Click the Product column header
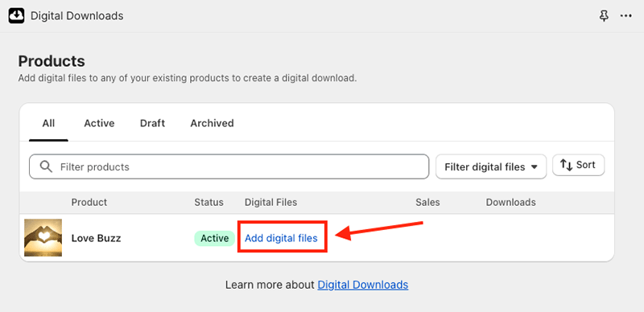The width and height of the screenshot is (644, 312). [89, 203]
